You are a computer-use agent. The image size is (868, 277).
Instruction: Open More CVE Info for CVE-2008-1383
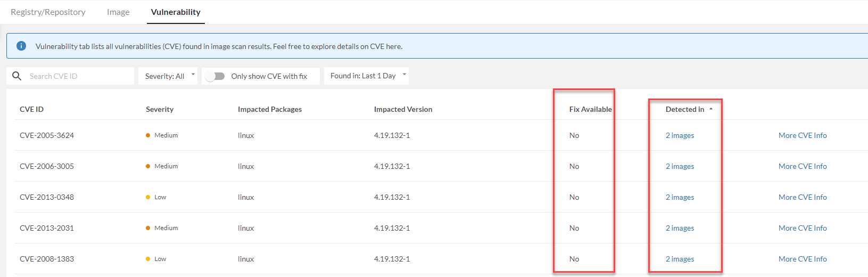click(803, 259)
